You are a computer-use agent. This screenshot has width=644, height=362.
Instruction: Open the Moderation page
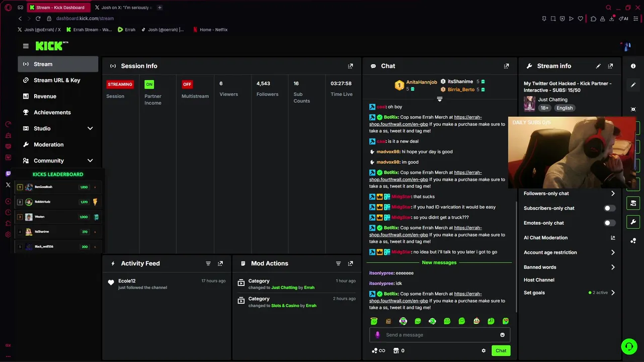(58, 145)
